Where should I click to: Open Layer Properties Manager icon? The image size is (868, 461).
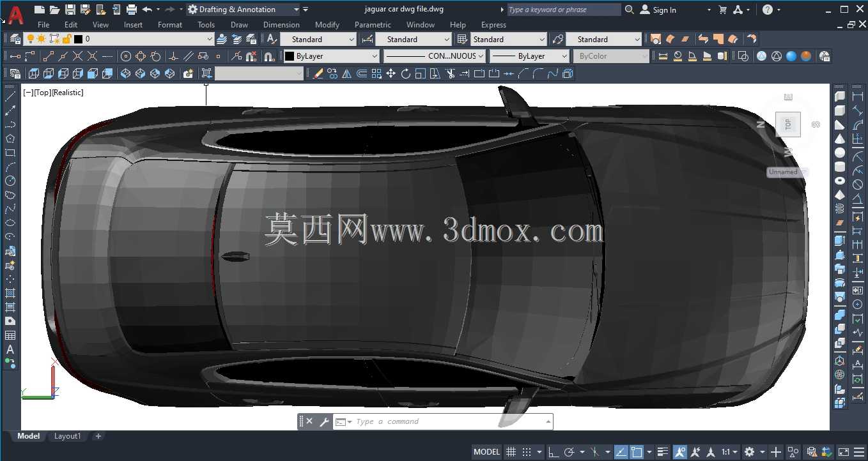[x=15, y=39]
